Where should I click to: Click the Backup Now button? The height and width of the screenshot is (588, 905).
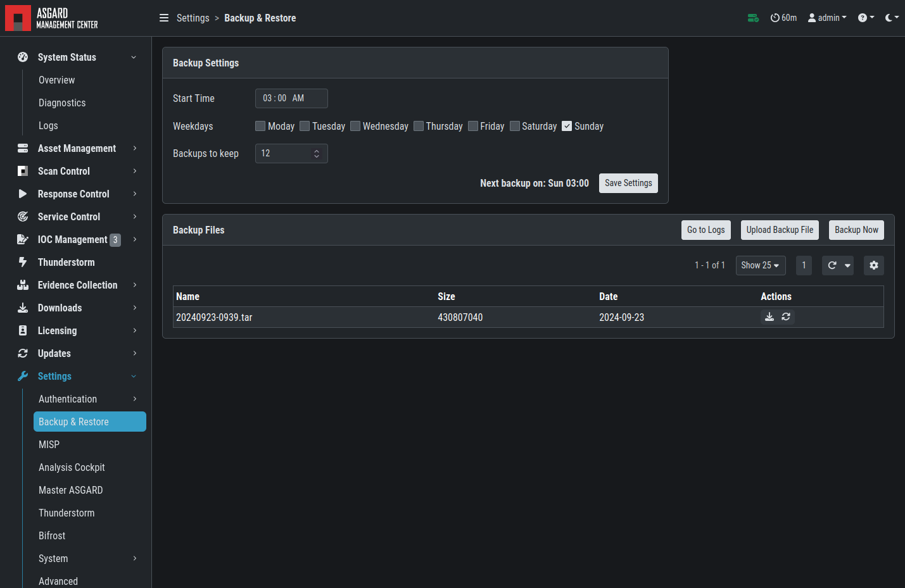[856, 230]
